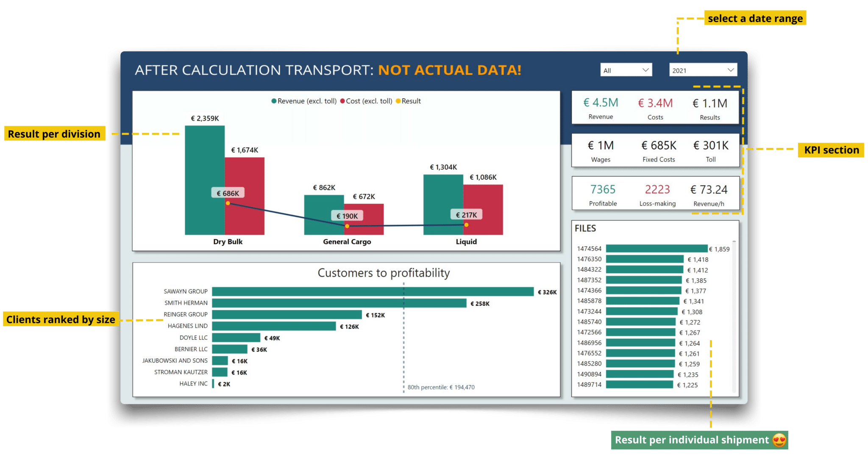Select the HAGENES LIND customer bar
Viewport: 868px width, 463px height.
(274, 326)
